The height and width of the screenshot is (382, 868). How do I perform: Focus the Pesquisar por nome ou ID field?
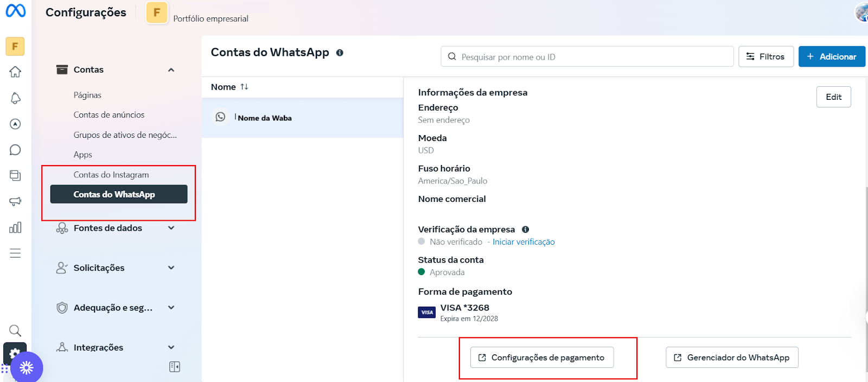point(591,57)
